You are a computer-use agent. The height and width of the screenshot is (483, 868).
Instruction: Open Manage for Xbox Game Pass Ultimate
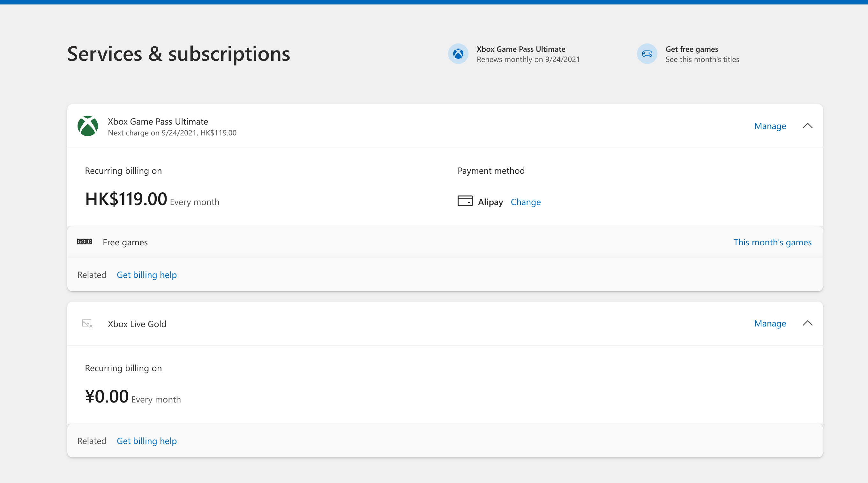[x=770, y=126]
